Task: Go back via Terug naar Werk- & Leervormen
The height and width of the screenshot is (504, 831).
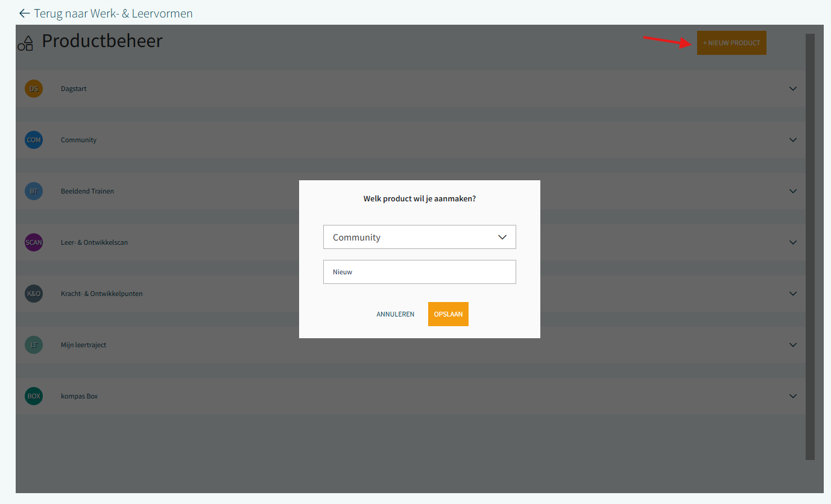Action: (106, 13)
